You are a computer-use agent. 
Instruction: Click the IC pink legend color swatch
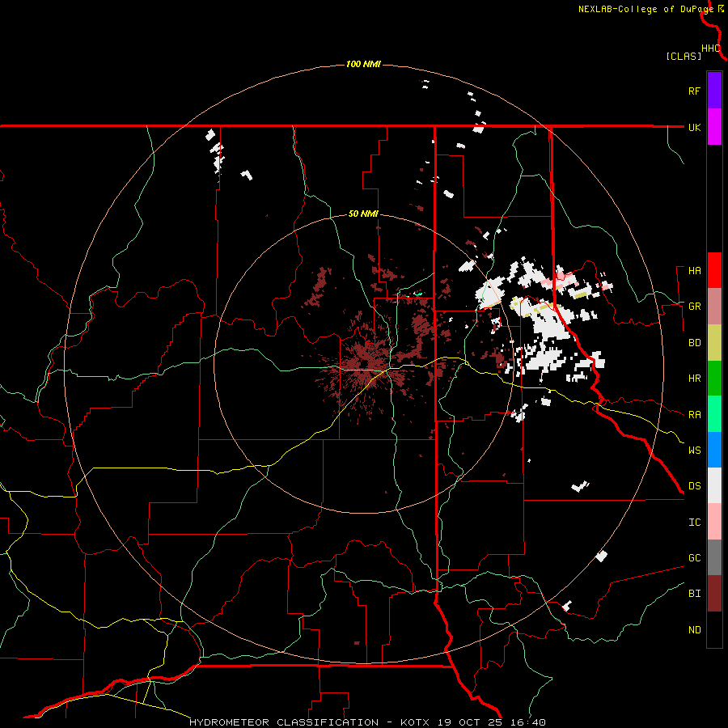714,522
